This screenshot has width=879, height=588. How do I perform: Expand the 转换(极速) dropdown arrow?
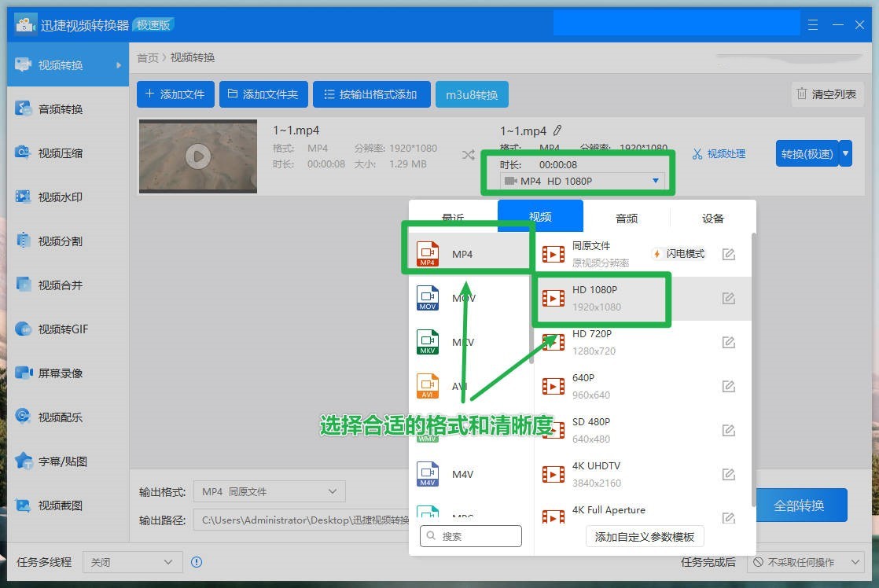[x=845, y=153]
